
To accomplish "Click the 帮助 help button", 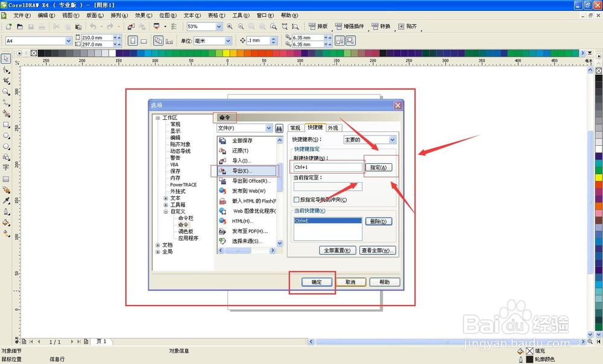I will pyautogui.click(x=385, y=282).
